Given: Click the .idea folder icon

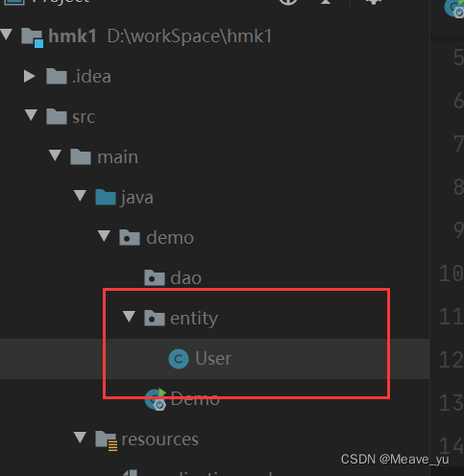Looking at the screenshot, I should point(57,77).
